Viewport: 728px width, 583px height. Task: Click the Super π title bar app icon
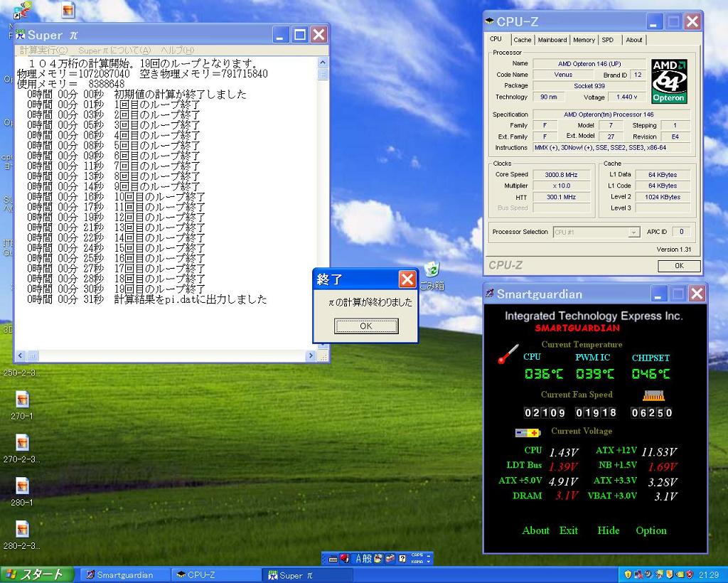[21, 34]
